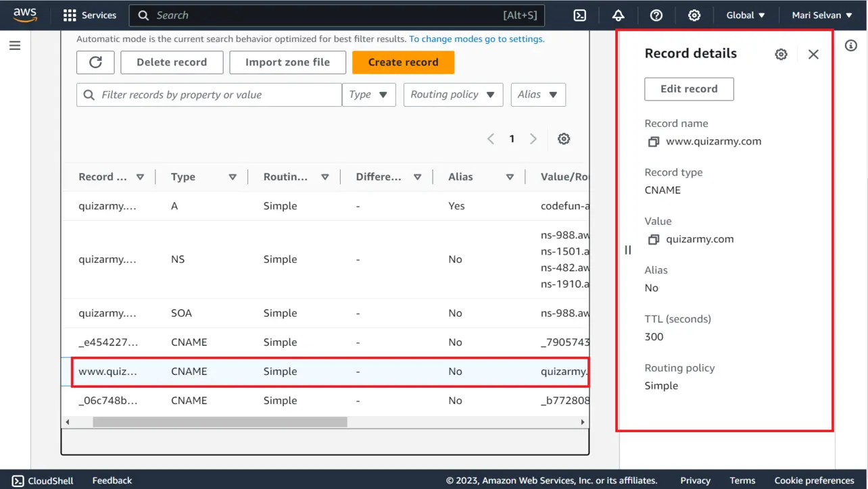Viewport: 868px width, 489px height.
Task: Copy the record name www.quizarmy.com
Action: tap(653, 142)
